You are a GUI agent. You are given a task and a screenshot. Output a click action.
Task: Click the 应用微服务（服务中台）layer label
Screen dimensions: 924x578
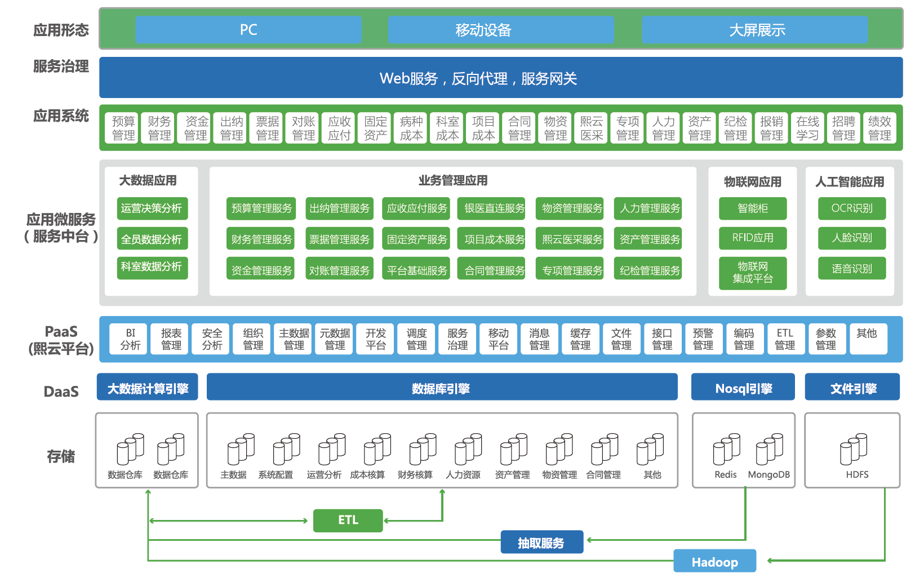point(61,228)
